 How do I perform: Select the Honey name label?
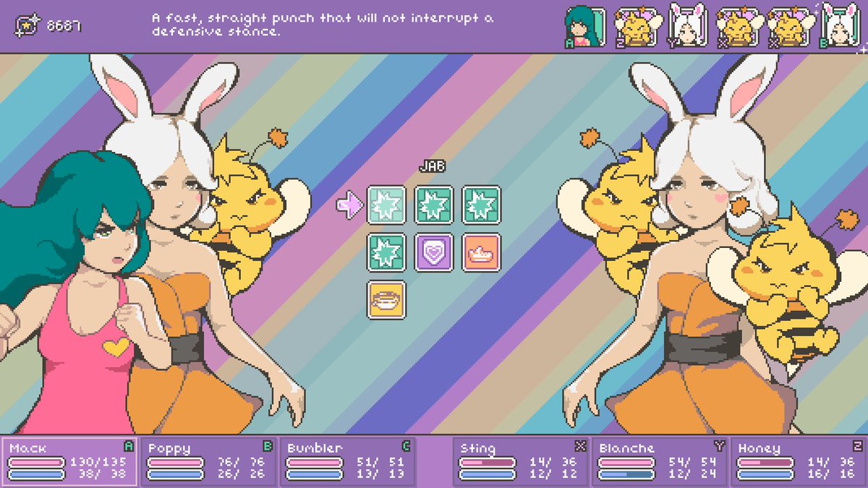758,449
